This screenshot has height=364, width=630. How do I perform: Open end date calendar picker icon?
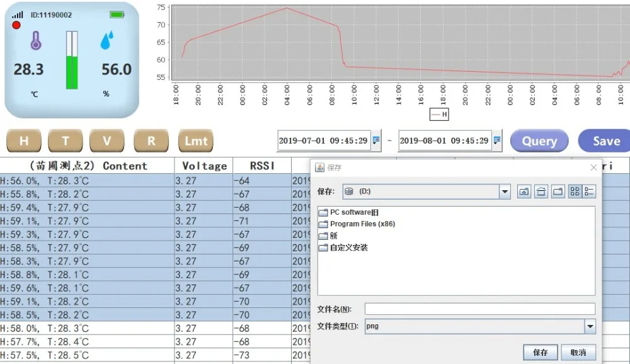pos(497,140)
